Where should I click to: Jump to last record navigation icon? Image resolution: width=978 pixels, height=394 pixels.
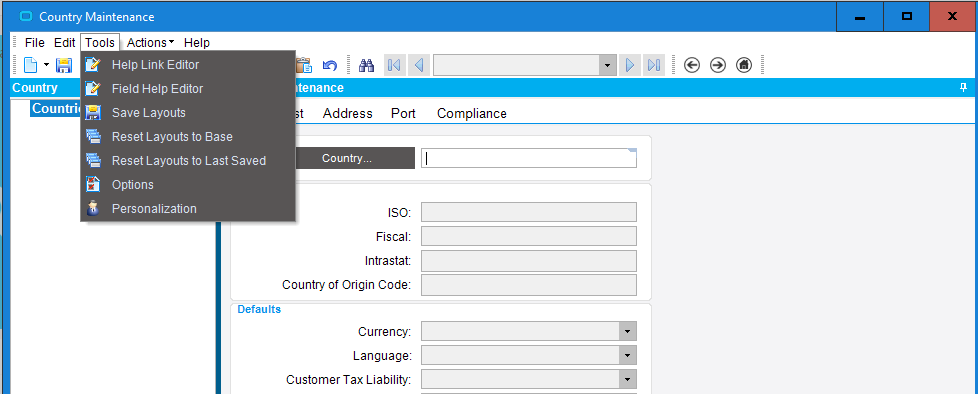[654, 65]
